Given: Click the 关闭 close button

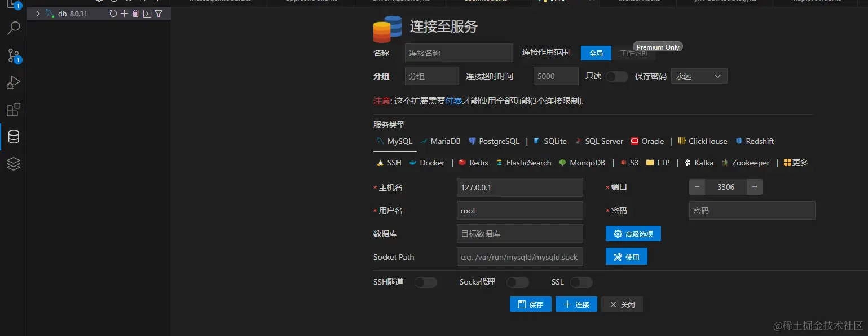Looking at the screenshot, I should 622,304.
